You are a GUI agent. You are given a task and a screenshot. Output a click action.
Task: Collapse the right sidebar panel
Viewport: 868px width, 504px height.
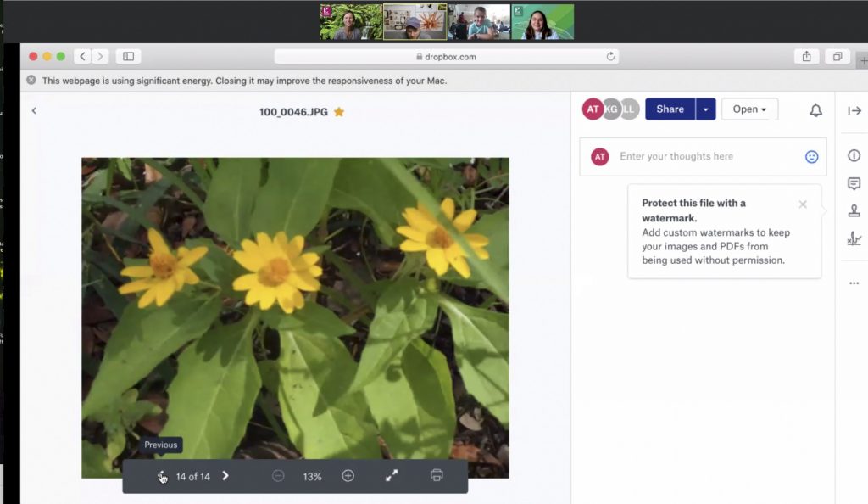click(854, 110)
